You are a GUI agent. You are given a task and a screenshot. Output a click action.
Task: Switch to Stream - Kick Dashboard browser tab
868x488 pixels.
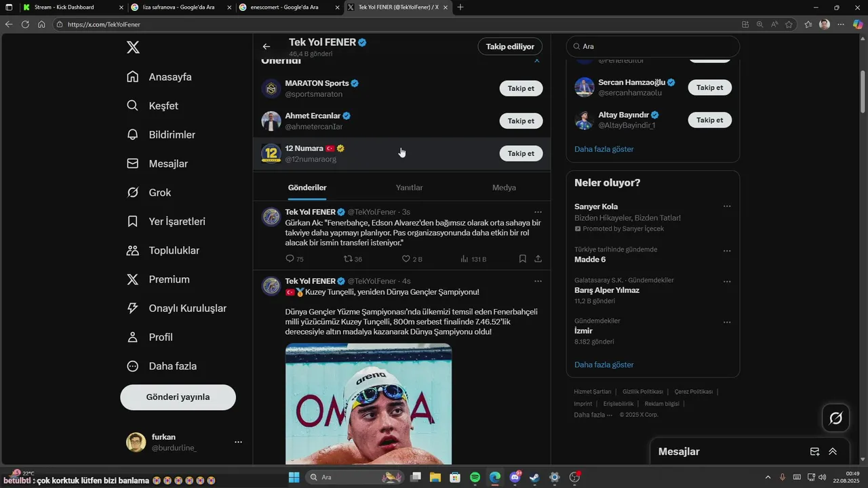coord(73,7)
